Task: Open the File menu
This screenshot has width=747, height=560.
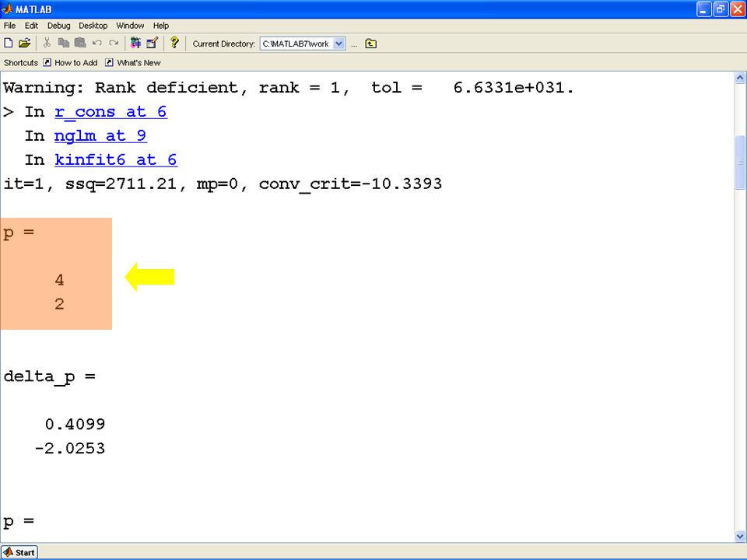Action: [9, 26]
